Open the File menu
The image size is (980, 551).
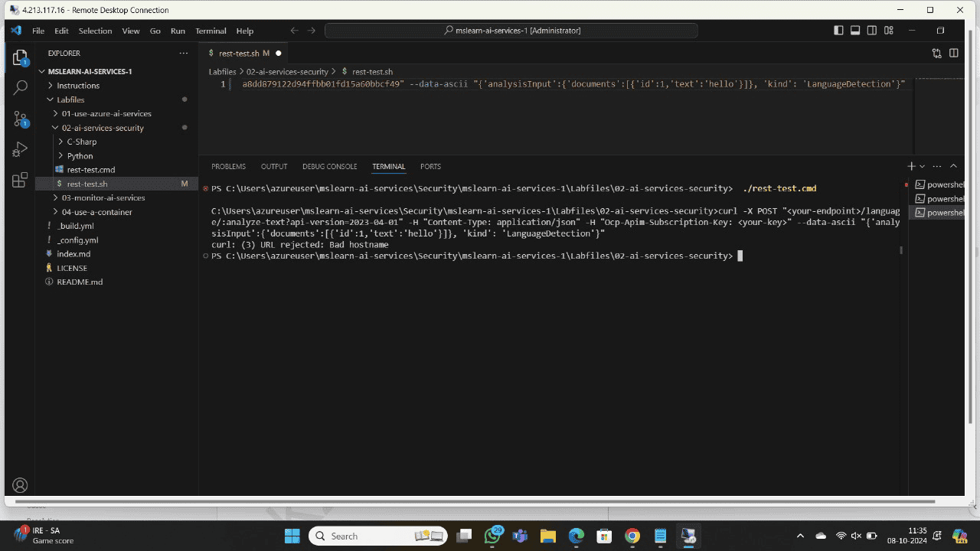pyautogui.click(x=38, y=31)
